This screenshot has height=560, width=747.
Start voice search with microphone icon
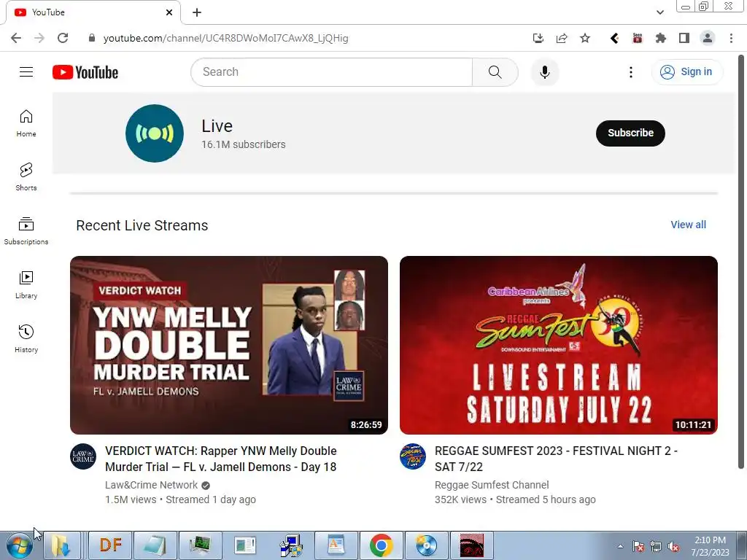click(544, 72)
